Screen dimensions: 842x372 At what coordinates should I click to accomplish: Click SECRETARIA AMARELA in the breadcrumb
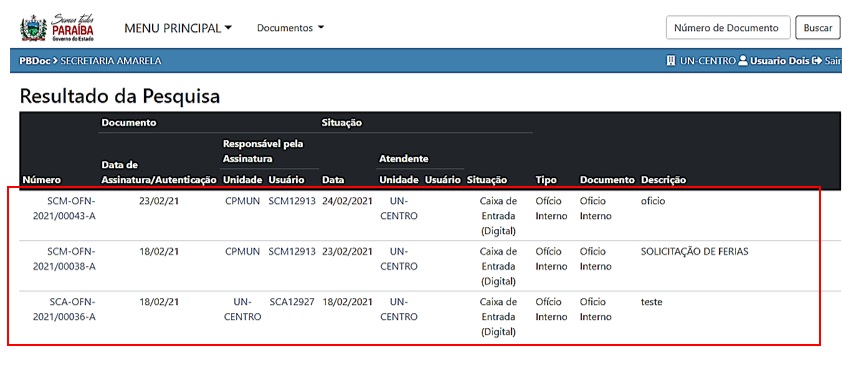coord(111,61)
